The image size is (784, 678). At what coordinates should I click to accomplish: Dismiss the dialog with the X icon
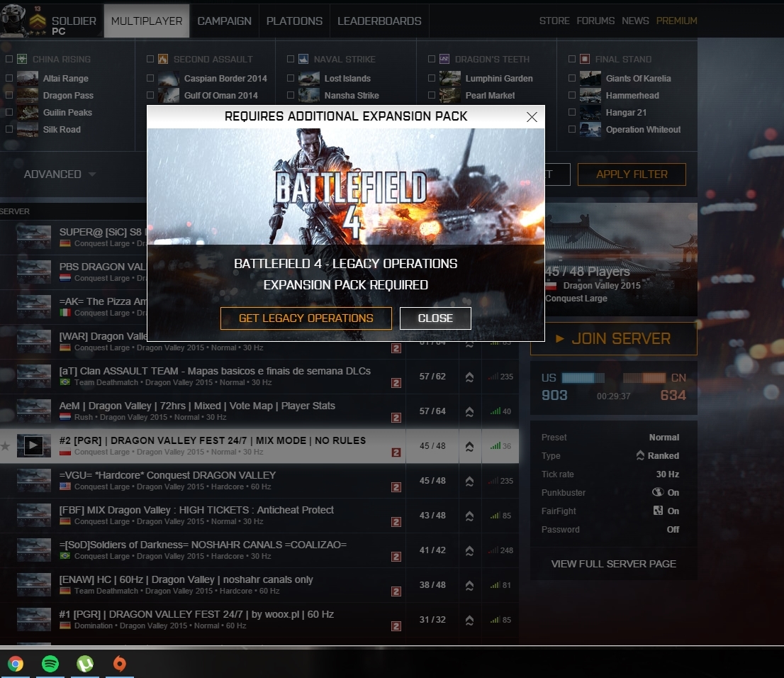pyautogui.click(x=532, y=117)
